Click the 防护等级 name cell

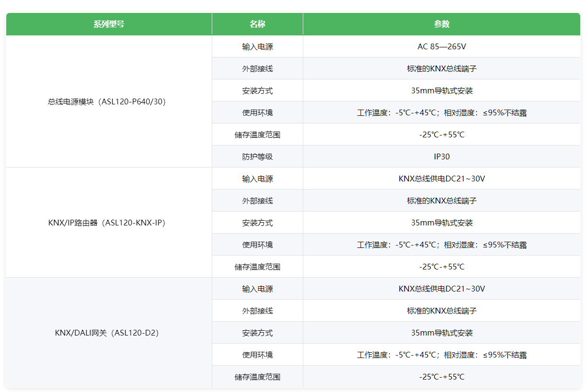[257, 157]
